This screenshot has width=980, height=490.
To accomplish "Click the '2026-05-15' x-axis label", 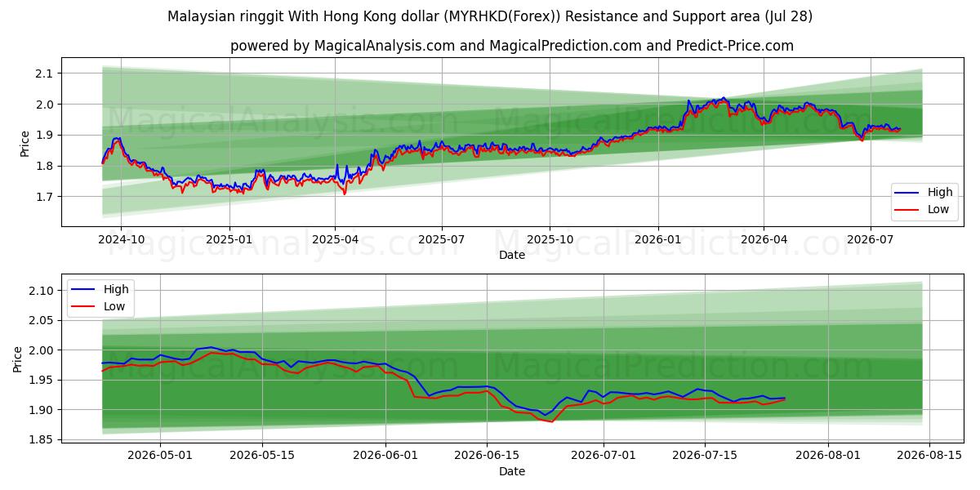I will [262, 455].
